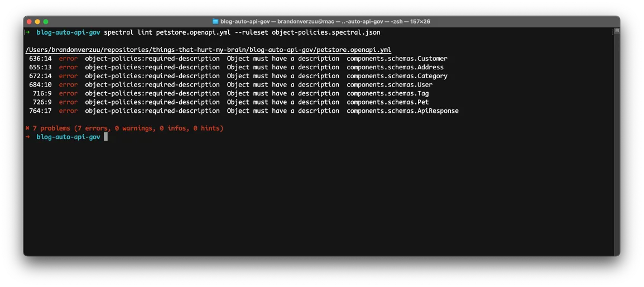Click the 'spectral lint' command text
Viewport: 644px width, 287px height.
[x=128, y=32]
